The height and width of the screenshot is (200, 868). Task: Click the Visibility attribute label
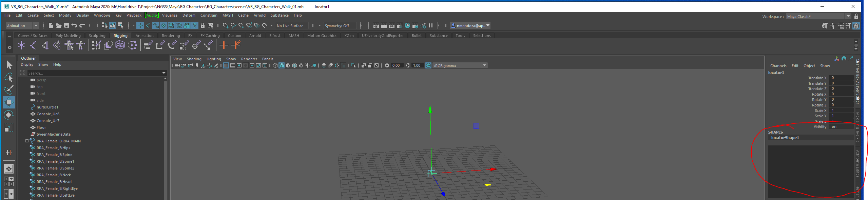pos(820,127)
